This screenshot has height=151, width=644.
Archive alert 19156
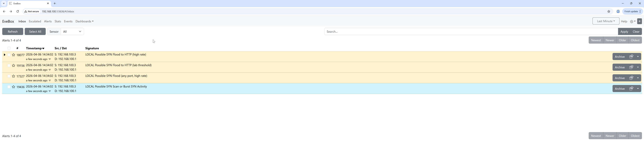pos(619,67)
